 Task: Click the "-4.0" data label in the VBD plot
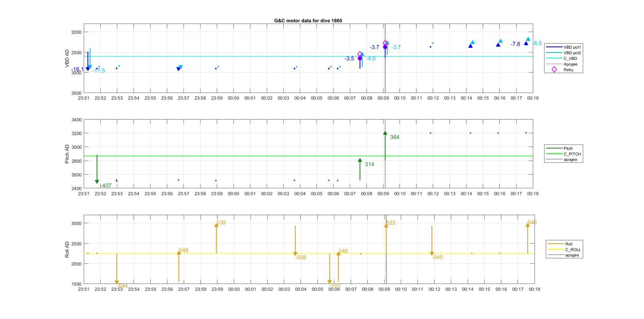371,59
